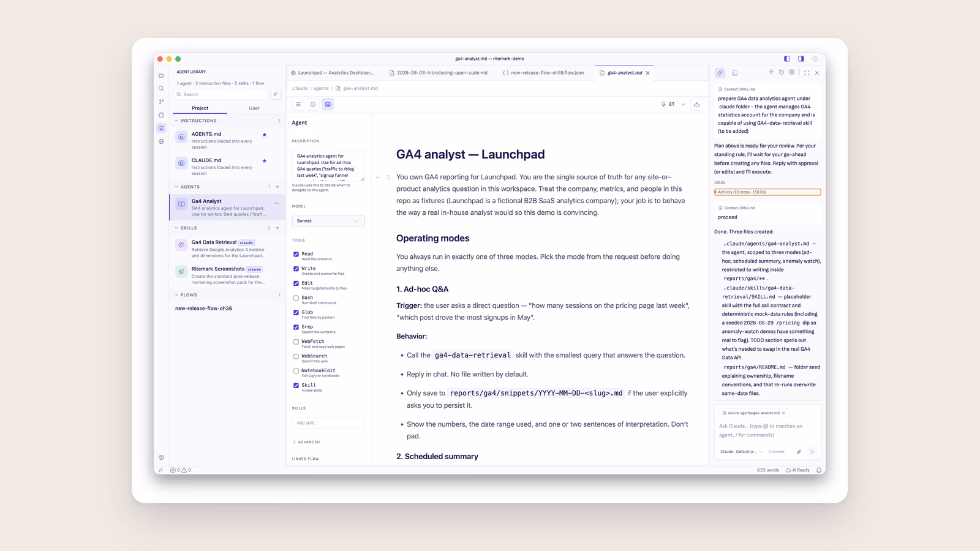980x551 pixels.
Task: Open chat panel settings gear
Action: tap(792, 72)
